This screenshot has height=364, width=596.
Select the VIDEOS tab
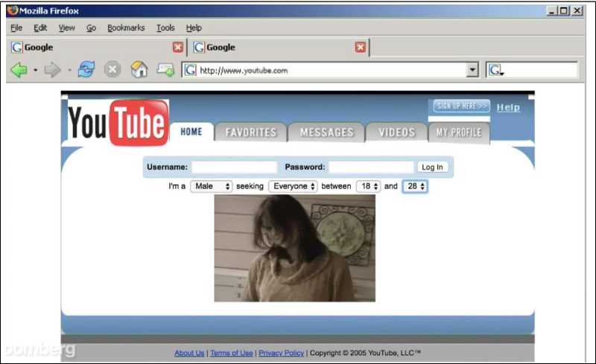point(397,132)
